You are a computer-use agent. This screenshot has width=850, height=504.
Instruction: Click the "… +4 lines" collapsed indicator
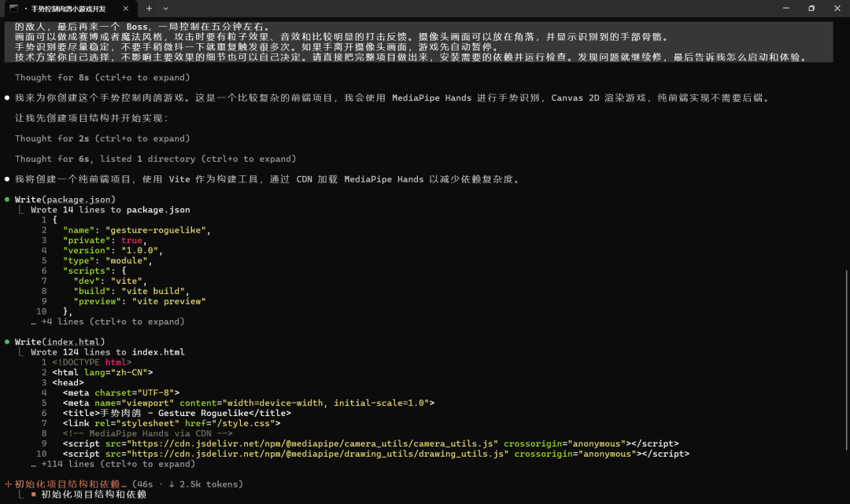(108, 322)
